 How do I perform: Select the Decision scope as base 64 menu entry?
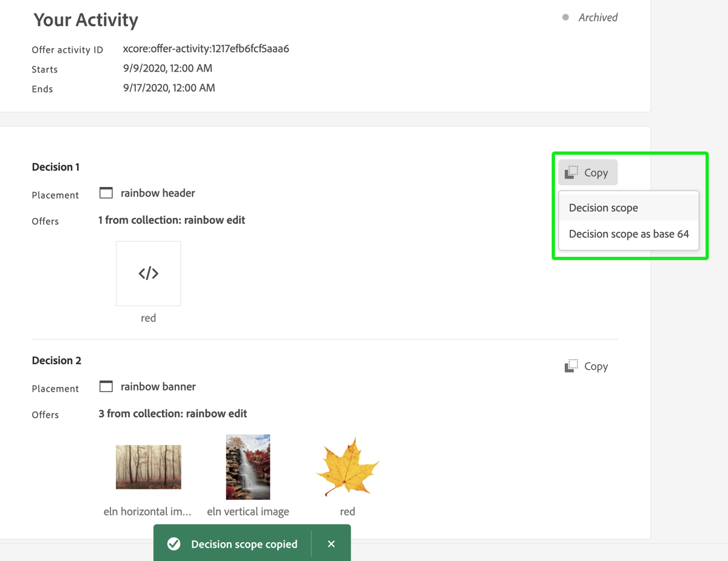[x=628, y=234]
